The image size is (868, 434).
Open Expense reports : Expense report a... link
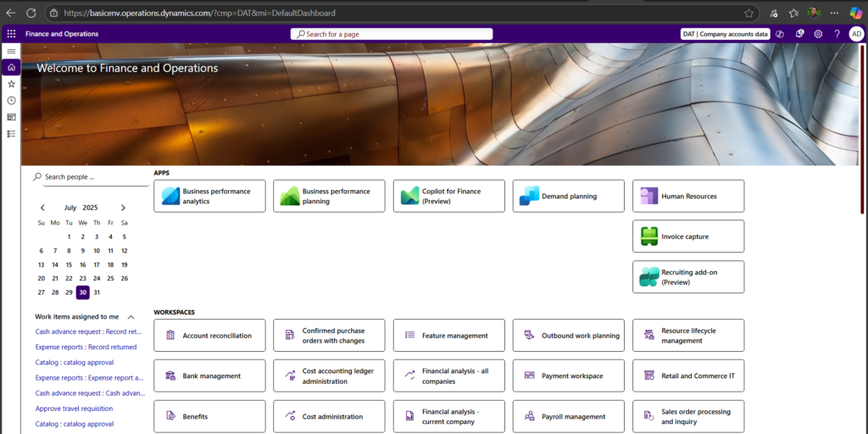(x=89, y=377)
